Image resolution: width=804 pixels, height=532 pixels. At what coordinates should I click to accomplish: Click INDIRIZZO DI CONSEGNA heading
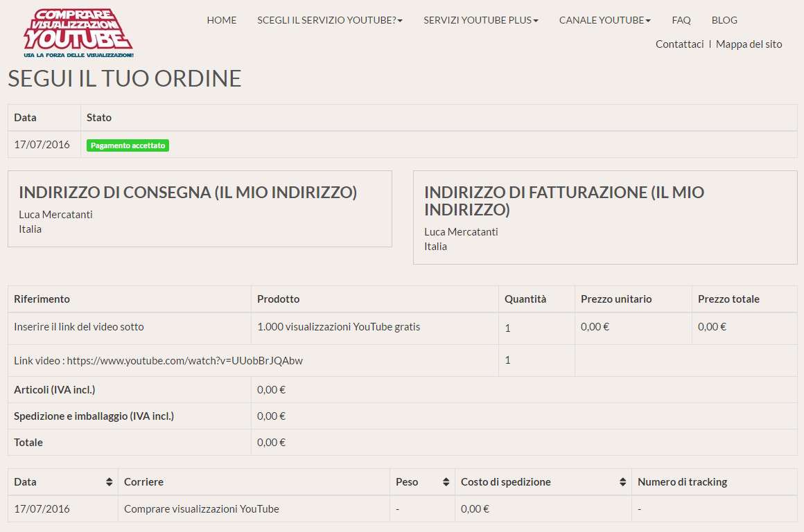pyautogui.click(x=188, y=192)
